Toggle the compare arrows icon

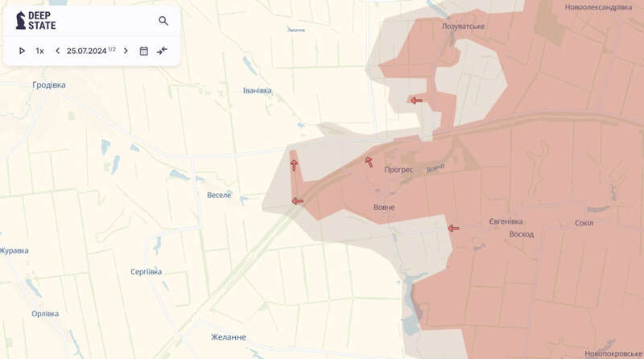tap(162, 51)
